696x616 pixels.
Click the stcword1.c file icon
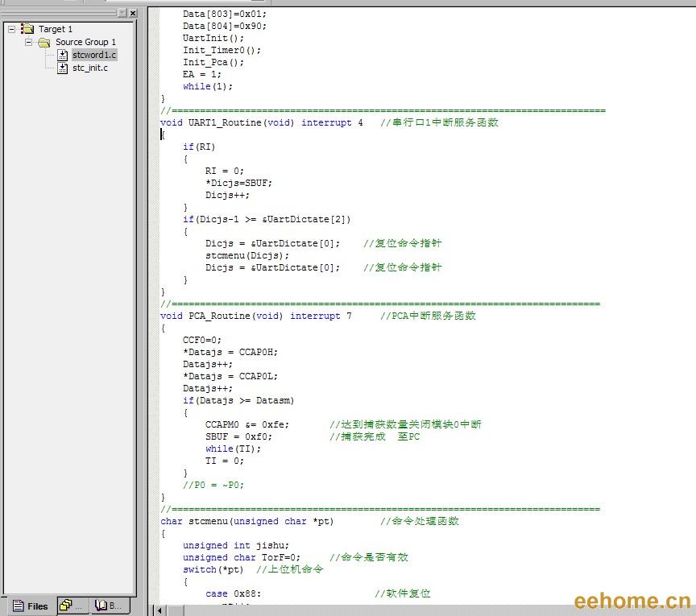63,55
